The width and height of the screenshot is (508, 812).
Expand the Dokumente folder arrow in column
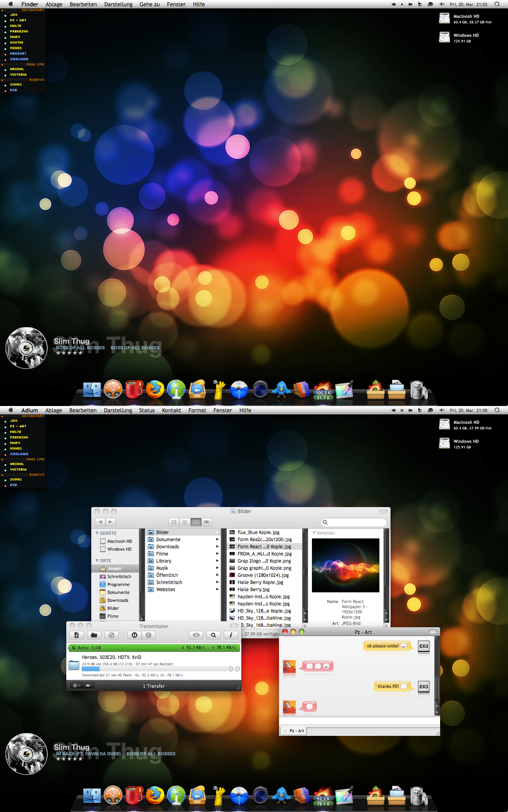pos(217,540)
